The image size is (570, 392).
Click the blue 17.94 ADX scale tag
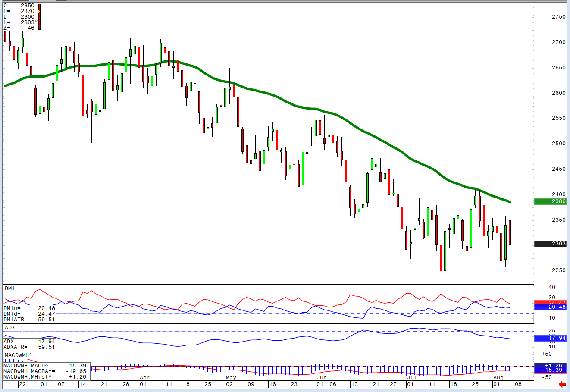(550, 338)
